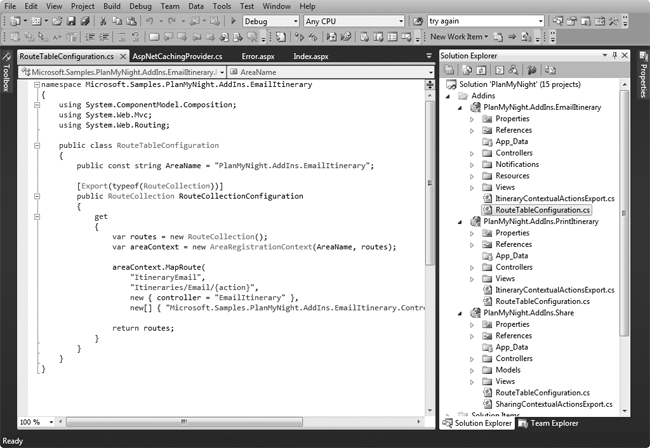Open the Build menu
This screenshot has width=650, height=448.
click(112, 6)
